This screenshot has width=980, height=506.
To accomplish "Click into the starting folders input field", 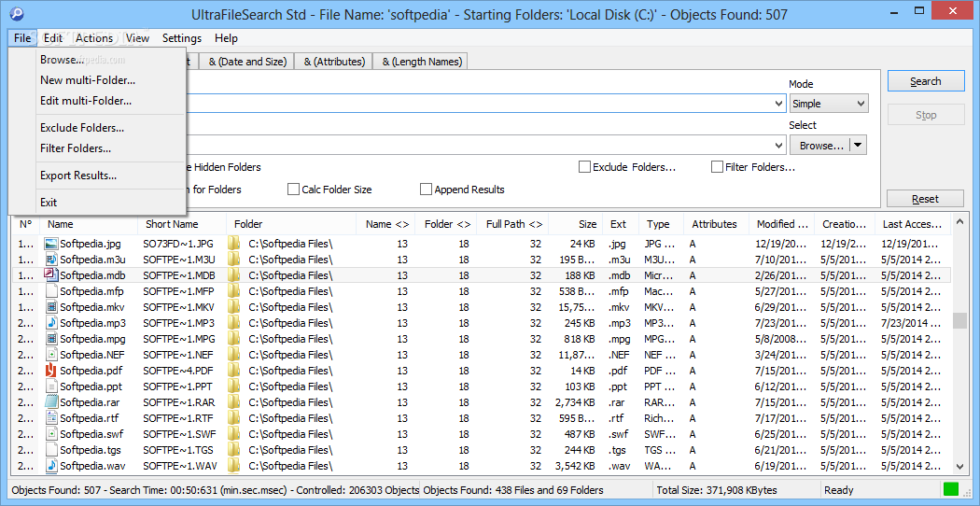I will pyautogui.click(x=478, y=146).
